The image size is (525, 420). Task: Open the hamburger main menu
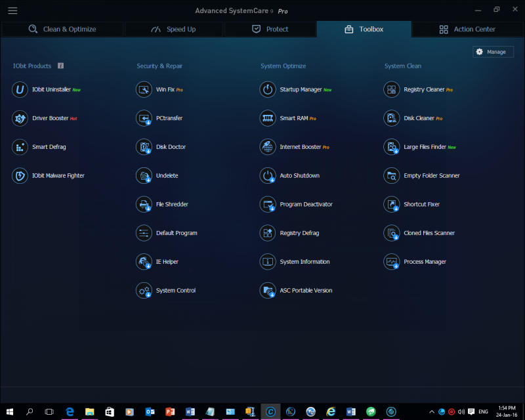click(12, 10)
